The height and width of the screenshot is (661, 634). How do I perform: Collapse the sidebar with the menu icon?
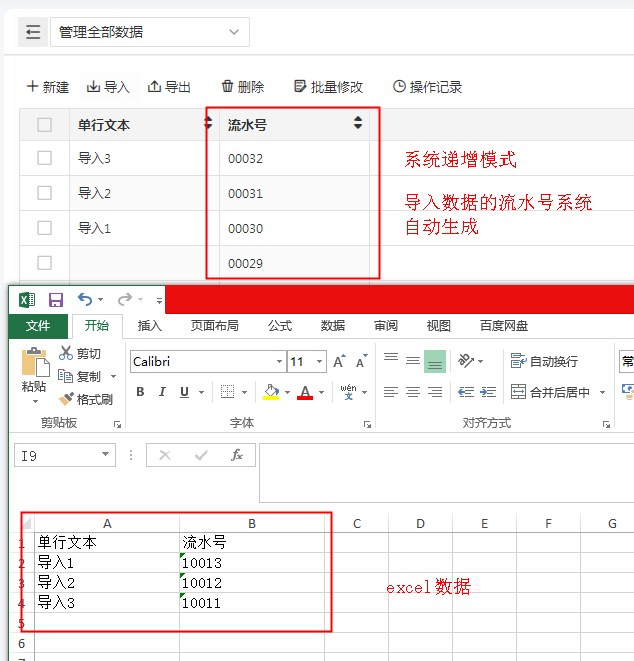pos(33,32)
